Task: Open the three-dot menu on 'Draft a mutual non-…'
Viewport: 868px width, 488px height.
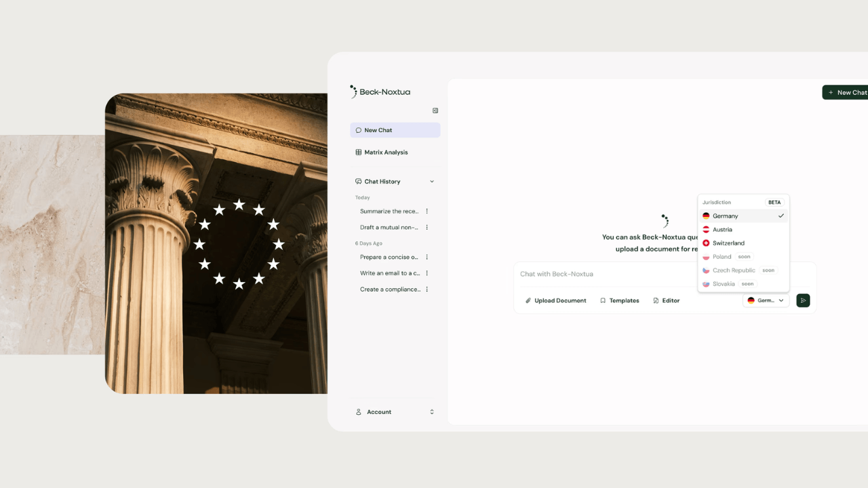Action: click(x=427, y=227)
